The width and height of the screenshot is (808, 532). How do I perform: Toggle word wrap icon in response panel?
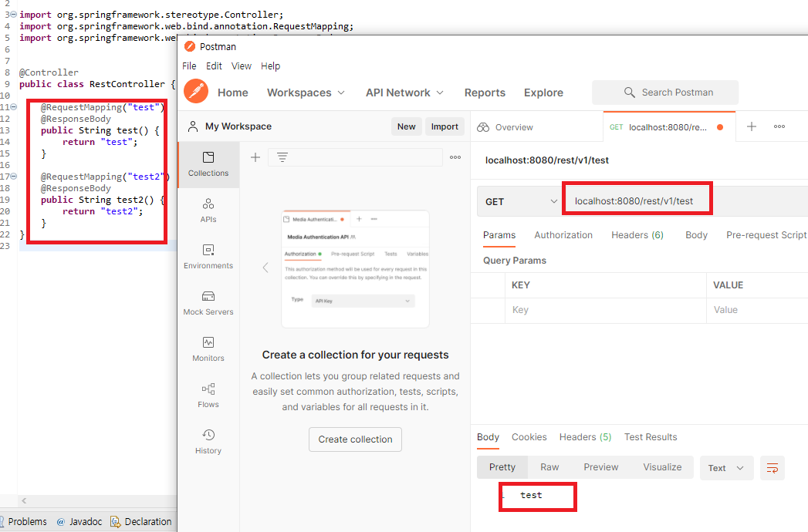(772, 468)
